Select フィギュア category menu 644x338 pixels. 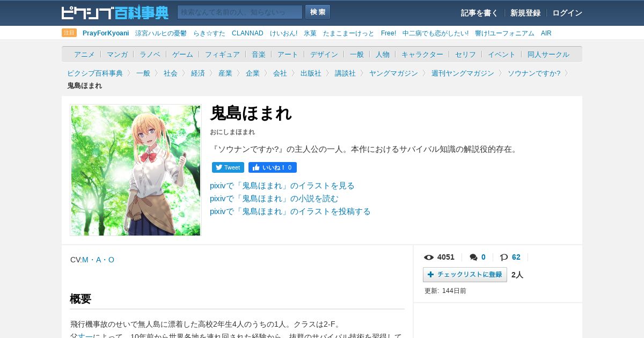click(222, 54)
